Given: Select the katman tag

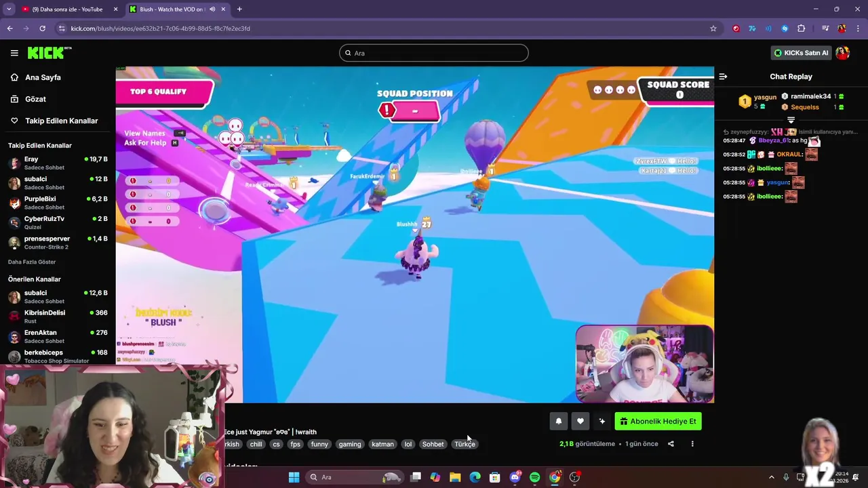Looking at the screenshot, I should tap(382, 444).
